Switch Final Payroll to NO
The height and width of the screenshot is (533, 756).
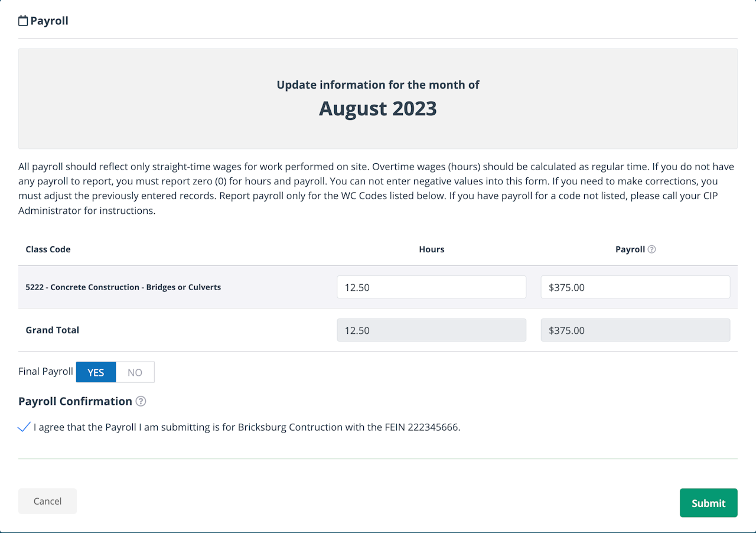135,372
